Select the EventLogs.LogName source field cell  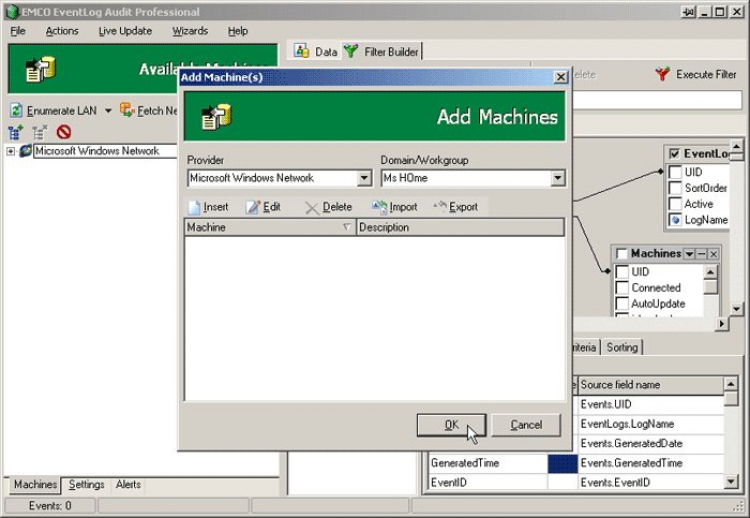pos(651,424)
